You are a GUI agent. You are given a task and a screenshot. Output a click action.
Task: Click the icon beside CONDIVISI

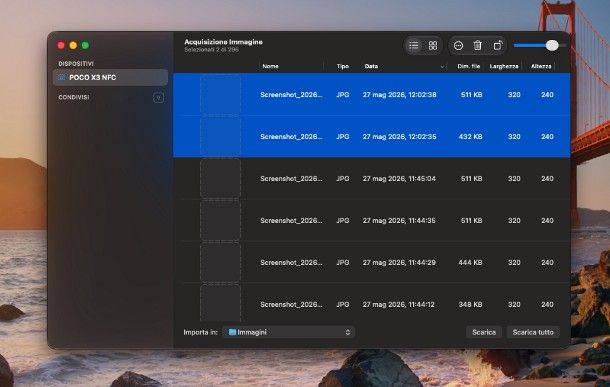[158, 97]
